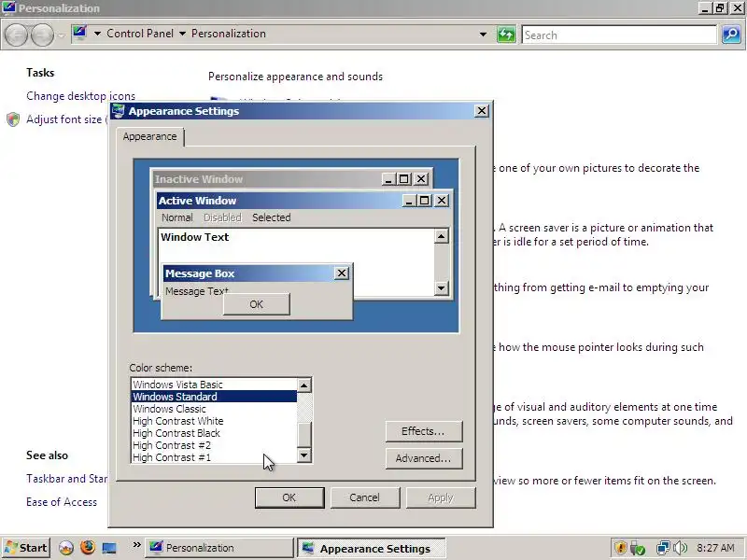Select High Contrast #1 scheme
Image resolution: width=747 pixels, height=560 pixels.
pos(214,457)
